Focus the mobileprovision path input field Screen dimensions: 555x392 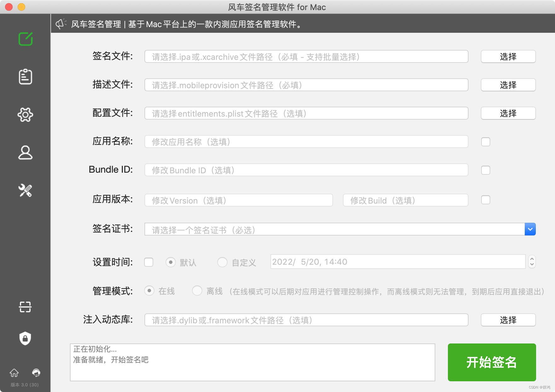pyautogui.click(x=306, y=85)
